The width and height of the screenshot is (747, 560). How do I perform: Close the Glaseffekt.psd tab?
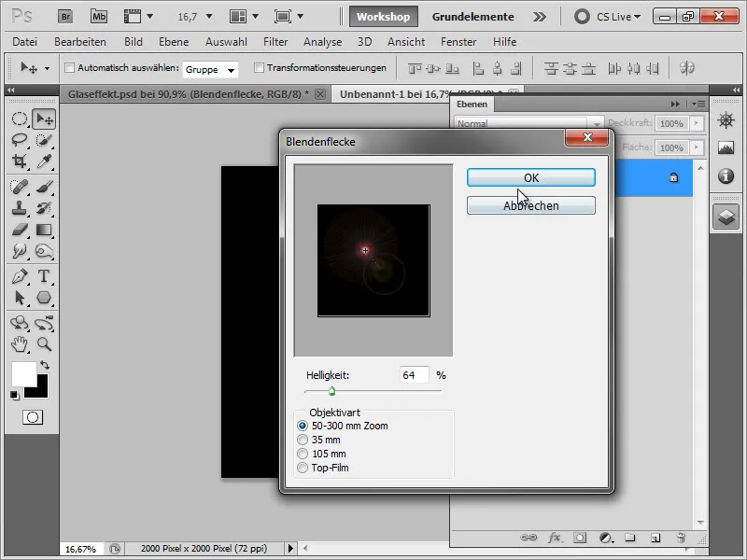(320, 94)
